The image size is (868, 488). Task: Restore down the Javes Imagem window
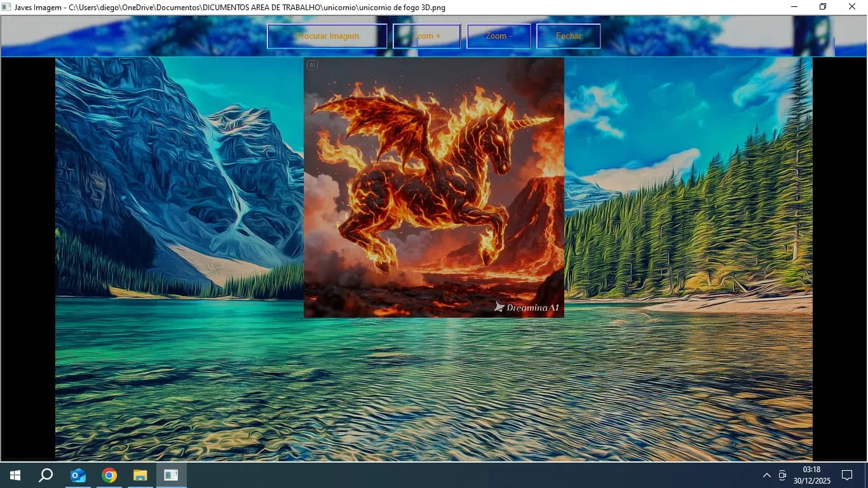(x=823, y=7)
